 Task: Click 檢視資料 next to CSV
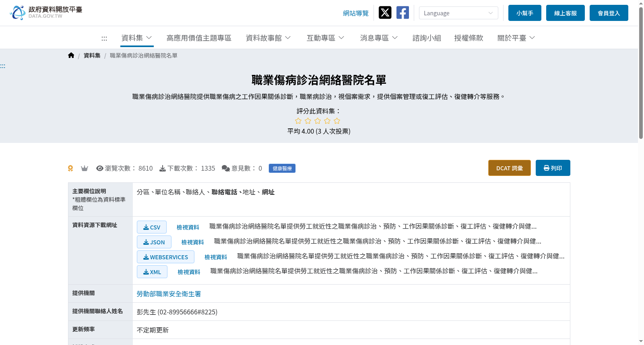tap(188, 227)
